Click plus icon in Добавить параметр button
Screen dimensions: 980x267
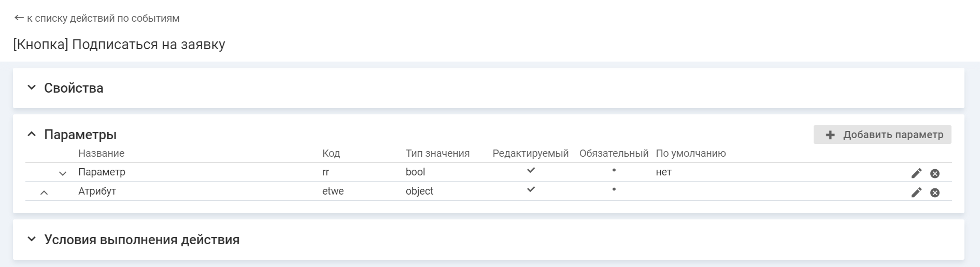pyautogui.click(x=830, y=135)
